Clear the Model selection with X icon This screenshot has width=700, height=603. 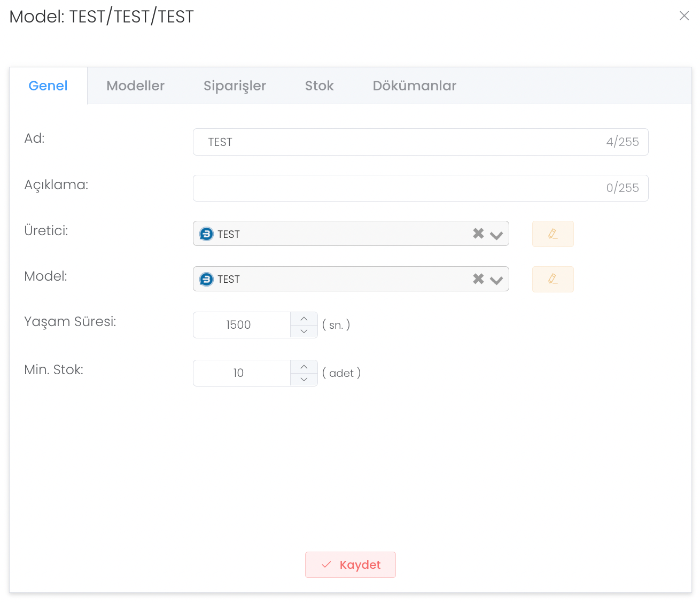coord(478,279)
